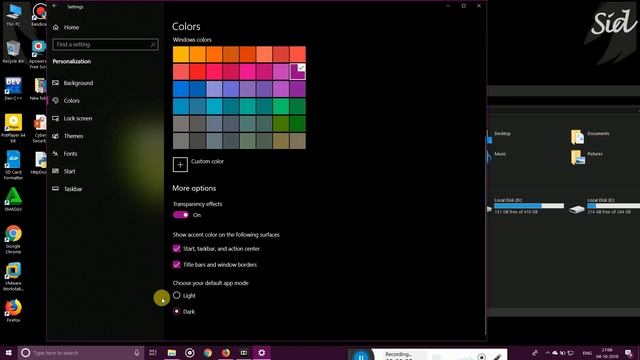Select the Apowersoft recorder desktop shortcut

coord(38,54)
